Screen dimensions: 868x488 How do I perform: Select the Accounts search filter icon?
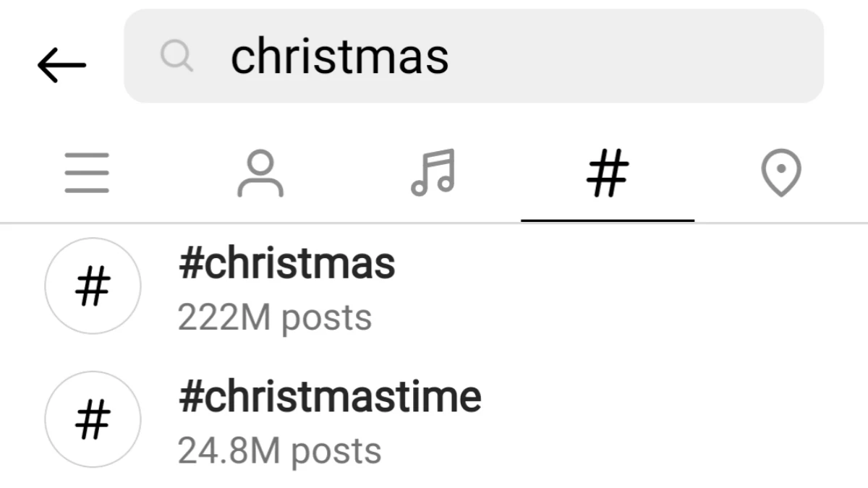point(260,172)
